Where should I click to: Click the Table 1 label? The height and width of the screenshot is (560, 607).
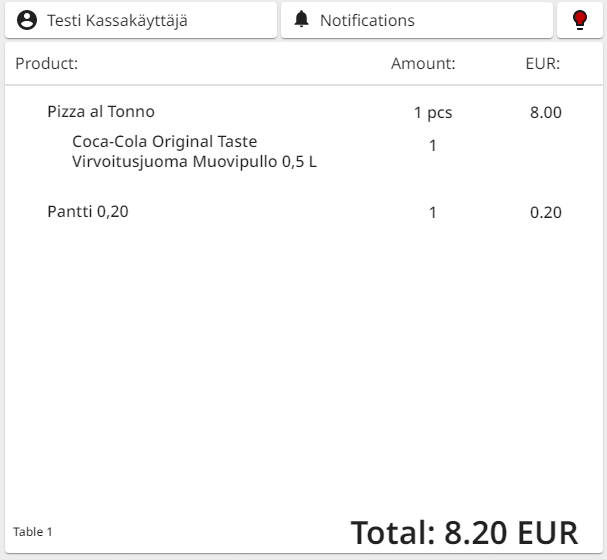click(33, 532)
